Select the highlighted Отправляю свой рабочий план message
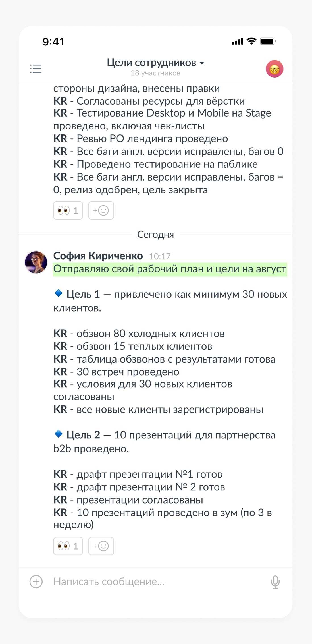The width and height of the screenshot is (312, 644). pos(170,269)
